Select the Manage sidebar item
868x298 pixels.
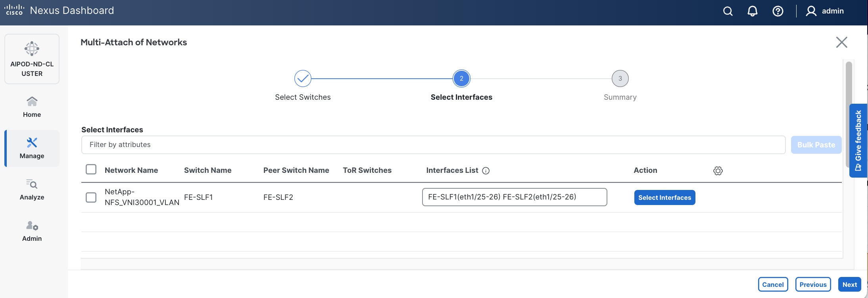point(32,148)
